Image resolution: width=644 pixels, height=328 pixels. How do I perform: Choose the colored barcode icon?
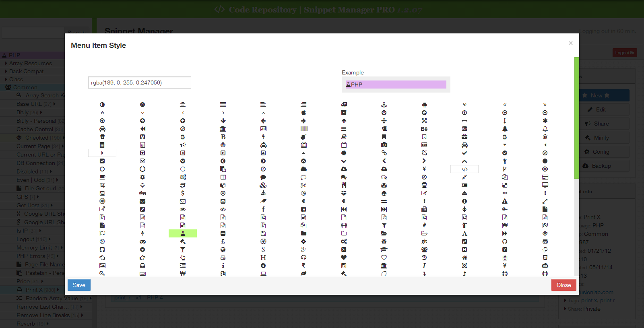[303, 129]
